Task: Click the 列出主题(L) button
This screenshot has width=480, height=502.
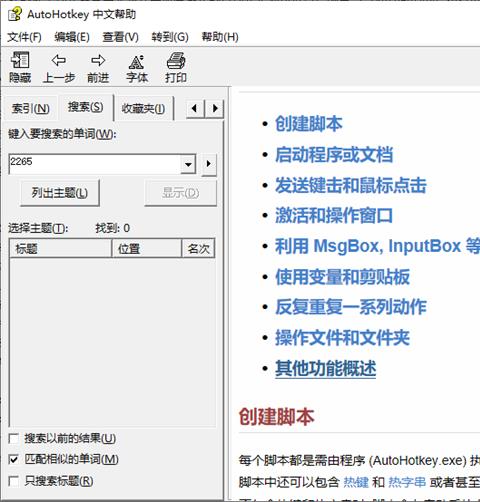Action: pyautogui.click(x=60, y=193)
